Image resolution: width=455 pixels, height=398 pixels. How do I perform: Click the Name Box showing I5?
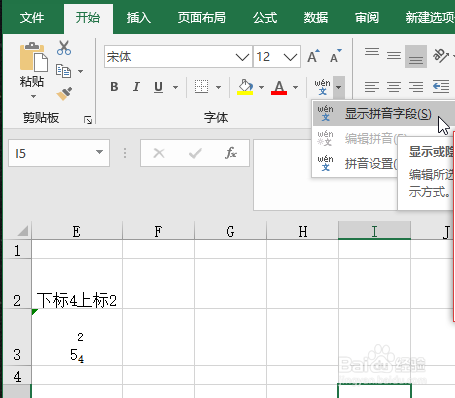[59, 153]
